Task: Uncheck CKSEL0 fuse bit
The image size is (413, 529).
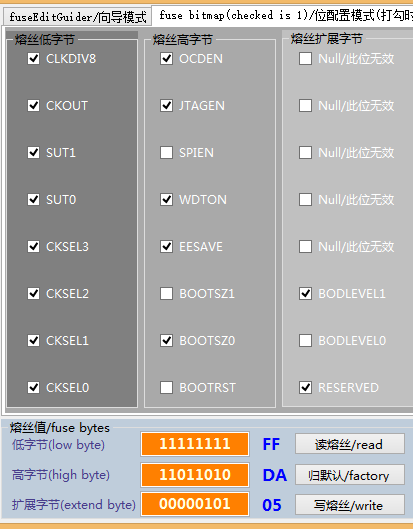Action: [33, 388]
